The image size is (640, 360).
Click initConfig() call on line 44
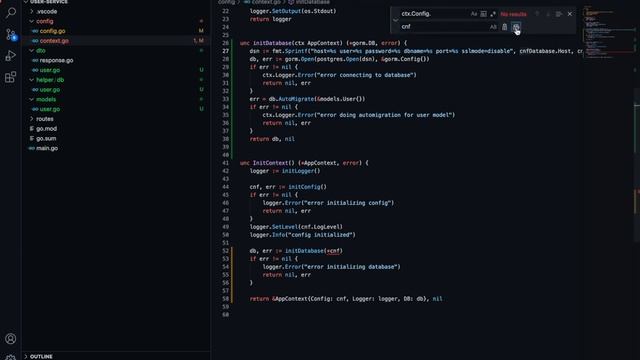(307, 187)
